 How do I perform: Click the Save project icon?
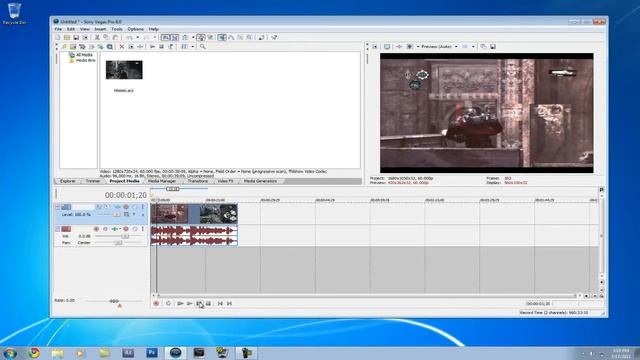coord(76,38)
